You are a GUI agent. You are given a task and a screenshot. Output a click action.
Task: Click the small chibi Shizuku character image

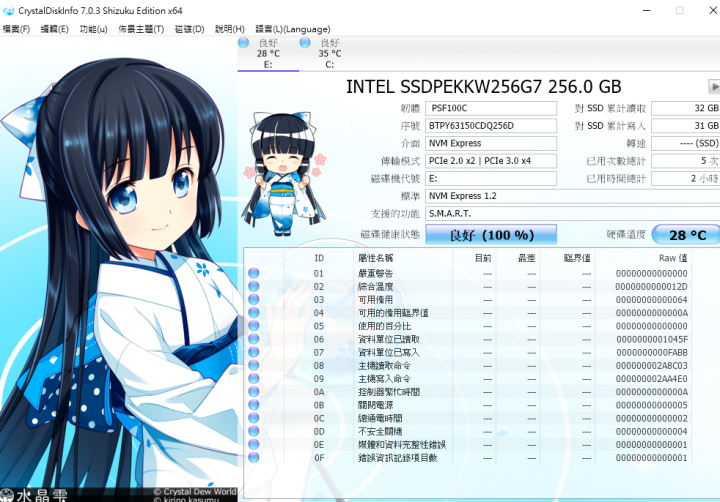[284, 174]
